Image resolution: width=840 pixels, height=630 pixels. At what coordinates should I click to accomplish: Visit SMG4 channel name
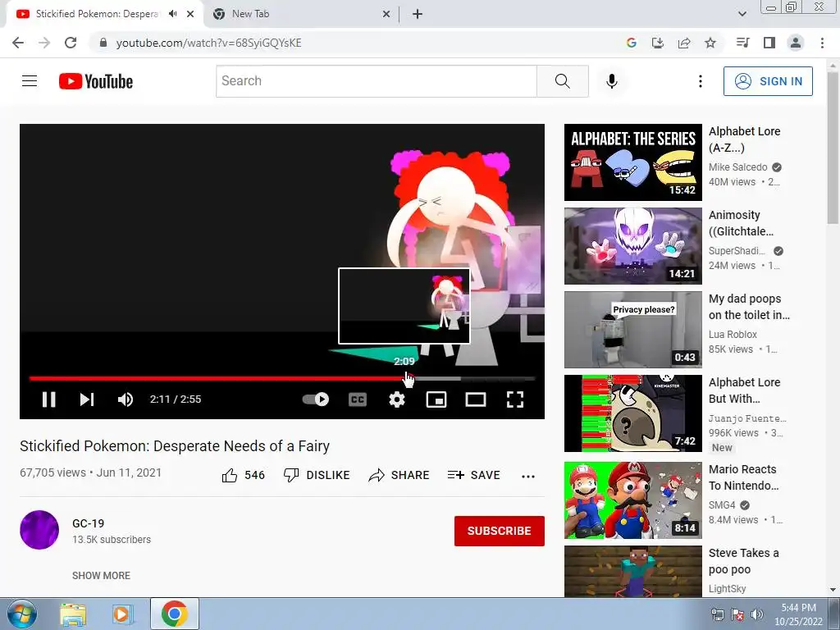722,505
